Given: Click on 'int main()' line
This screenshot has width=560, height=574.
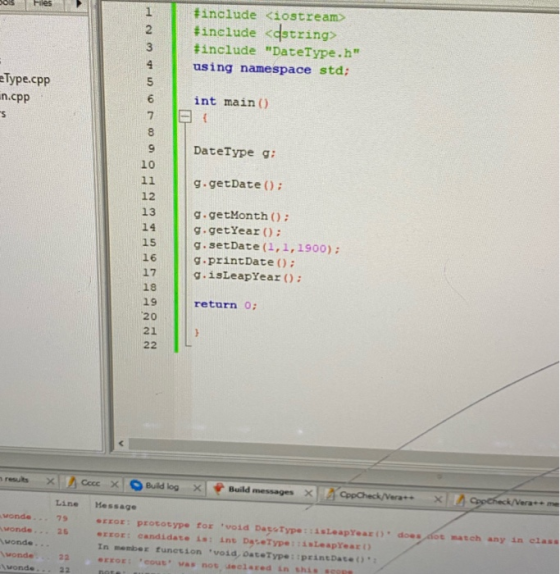Looking at the screenshot, I should click(x=231, y=101).
